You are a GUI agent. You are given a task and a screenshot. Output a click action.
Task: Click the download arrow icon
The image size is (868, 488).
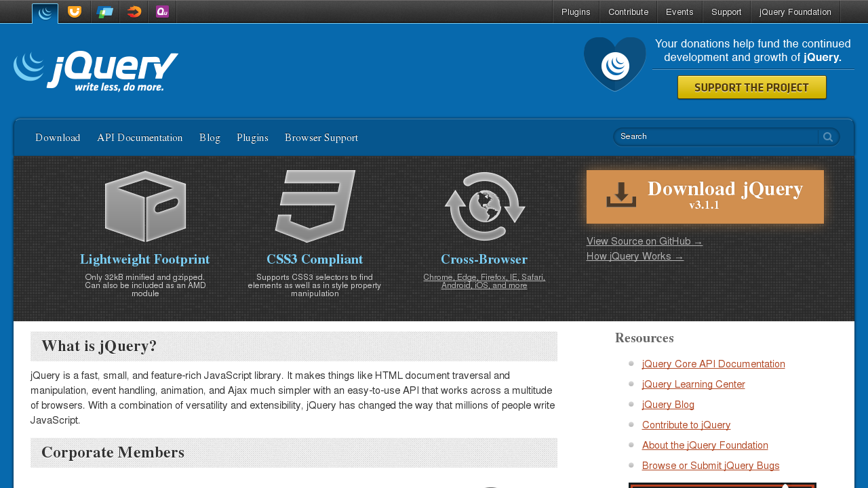tap(621, 195)
